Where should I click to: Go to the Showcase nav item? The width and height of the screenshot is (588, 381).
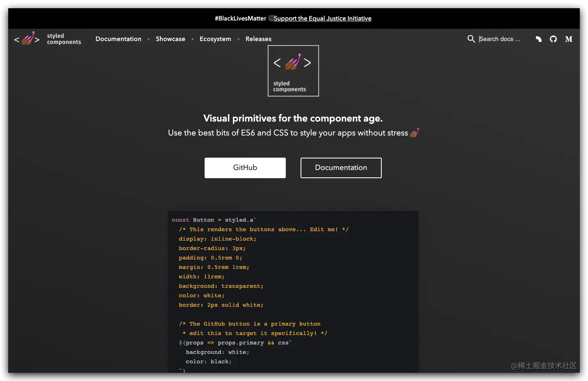point(171,39)
